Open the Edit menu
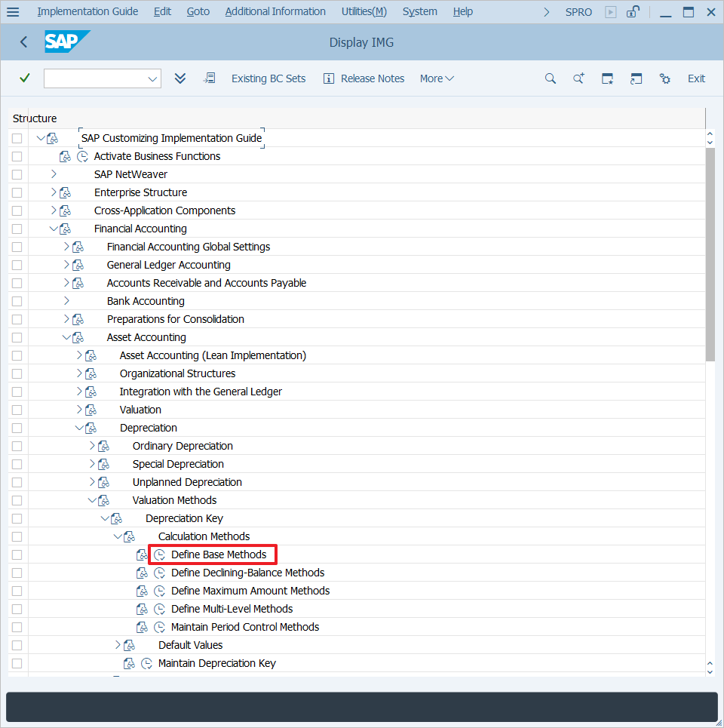 162,11
